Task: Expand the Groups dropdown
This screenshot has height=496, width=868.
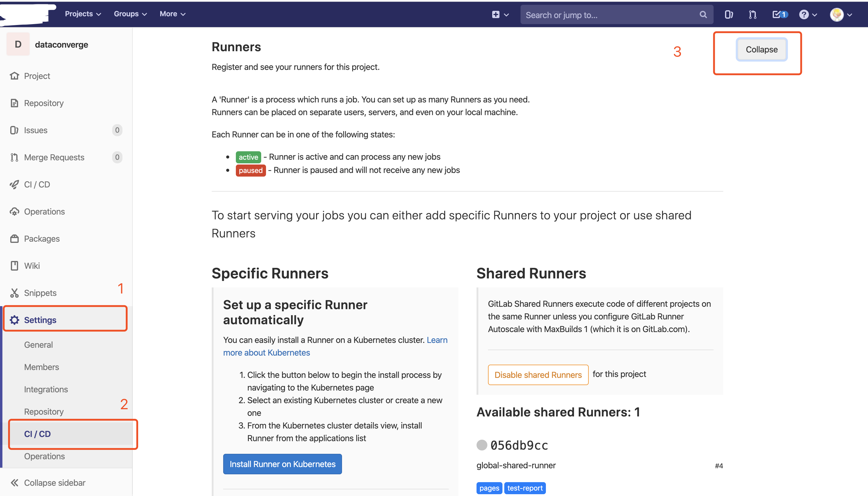Action: (130, 14)
